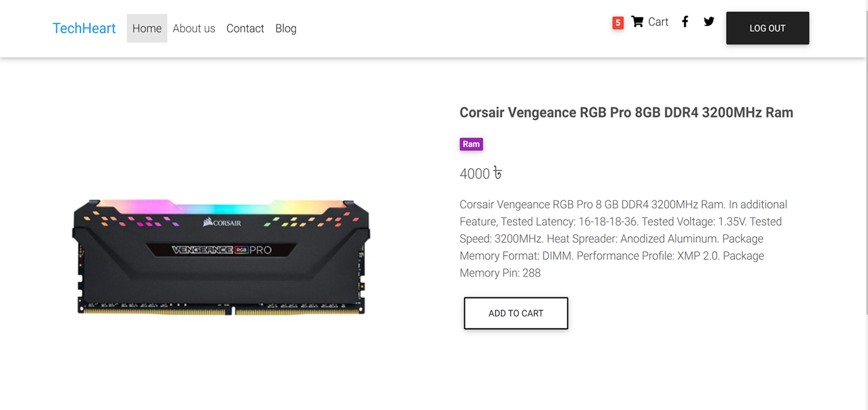Open the Blog section
Screen dimensions: 868x410
point(286,28)
